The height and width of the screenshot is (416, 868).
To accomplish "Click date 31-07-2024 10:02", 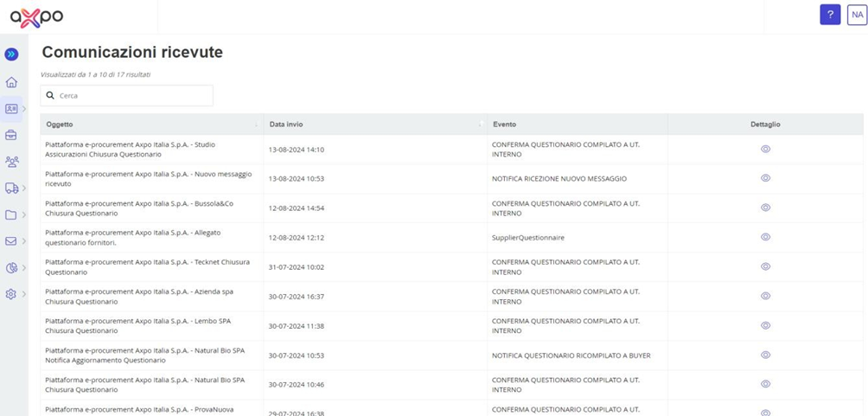I will tap(297, 267).
